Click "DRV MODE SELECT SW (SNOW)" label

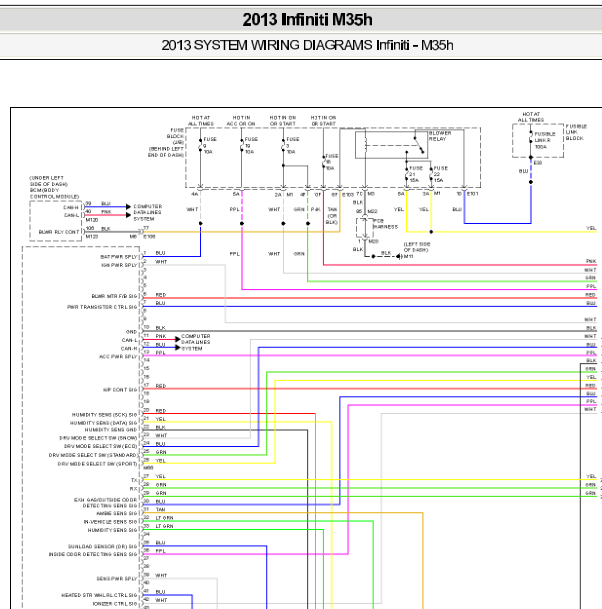point(98,438)
